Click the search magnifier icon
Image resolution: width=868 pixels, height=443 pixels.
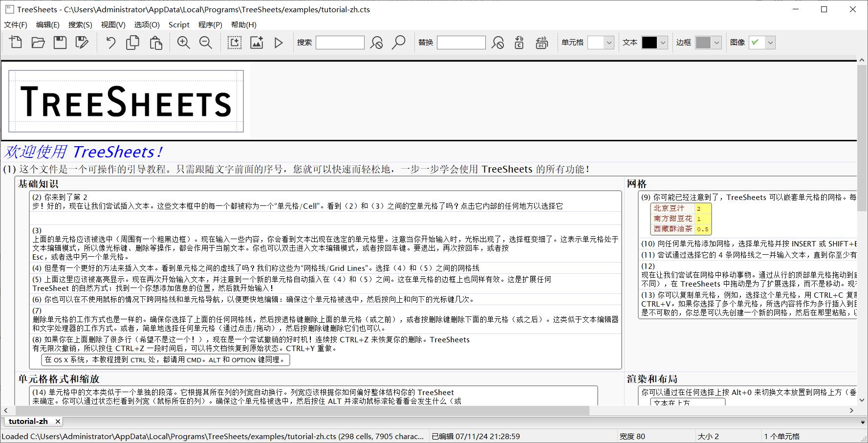[399, 43]
